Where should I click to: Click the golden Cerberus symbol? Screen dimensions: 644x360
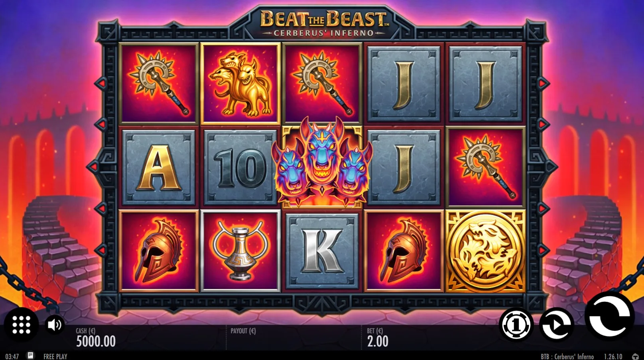point(240,84)
